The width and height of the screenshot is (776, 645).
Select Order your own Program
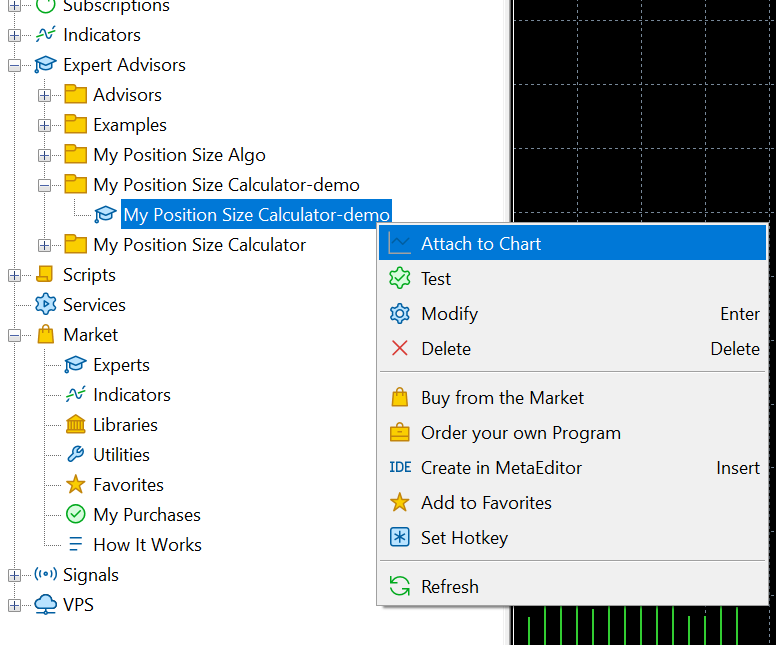tap(573, 433)
